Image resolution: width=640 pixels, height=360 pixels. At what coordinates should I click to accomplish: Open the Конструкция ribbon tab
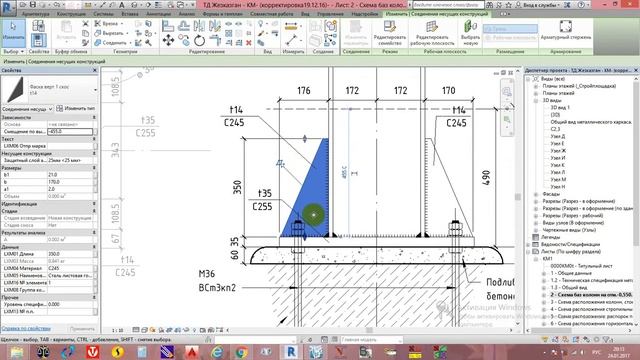(71, 14)
